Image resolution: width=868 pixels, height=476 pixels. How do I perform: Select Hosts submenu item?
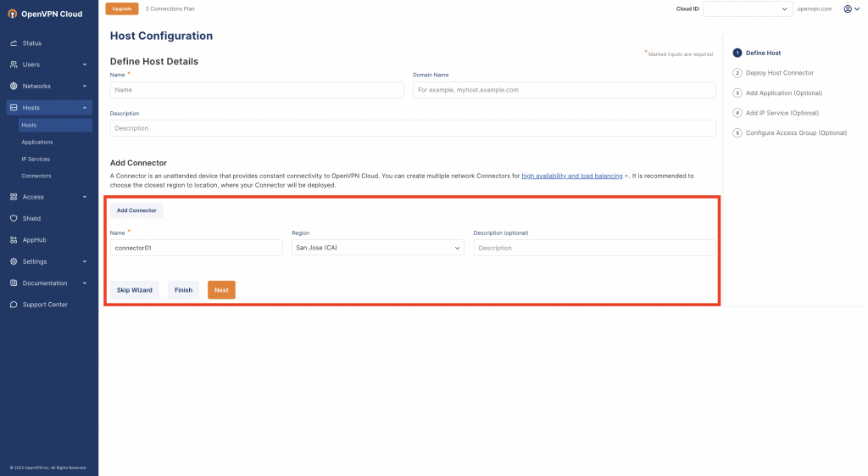(55, 126)
